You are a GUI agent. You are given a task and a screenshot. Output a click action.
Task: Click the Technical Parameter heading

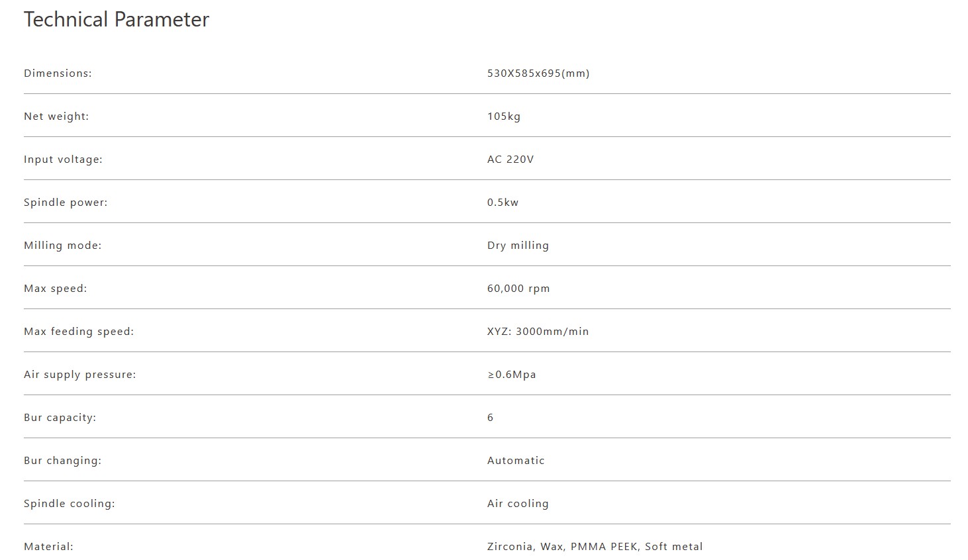[x=117, y=20]
